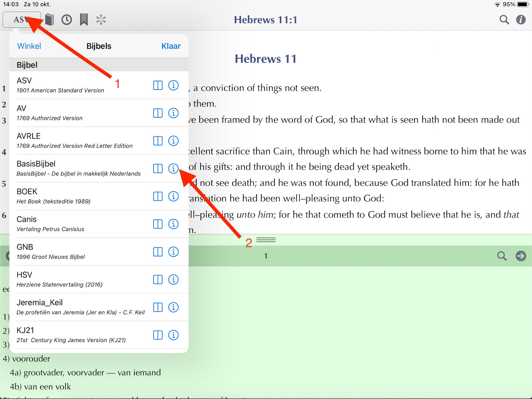532x399 pixels.
Task: Grab the pane divider drag handle
Action: point(266,240)
